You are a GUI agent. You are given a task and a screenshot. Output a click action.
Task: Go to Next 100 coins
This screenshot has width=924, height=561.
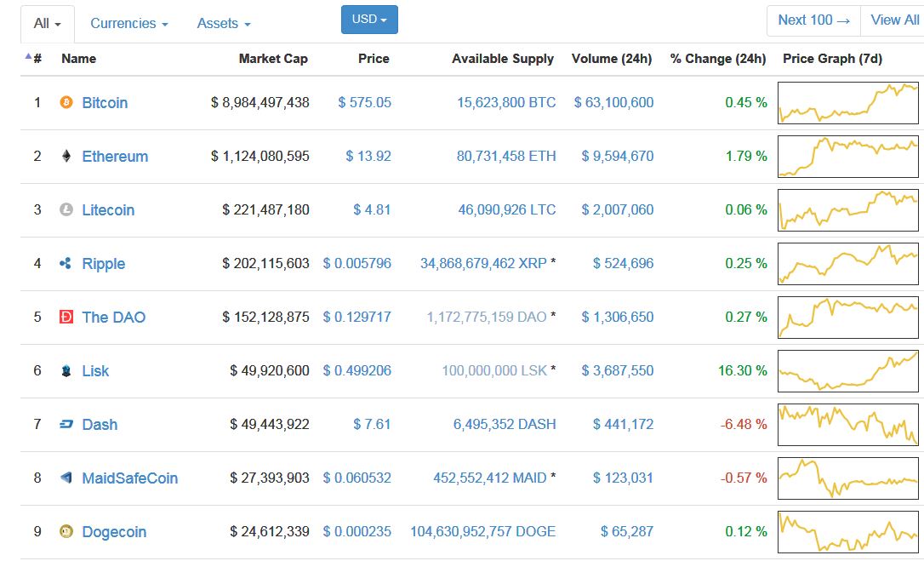[x=813, y=20]
